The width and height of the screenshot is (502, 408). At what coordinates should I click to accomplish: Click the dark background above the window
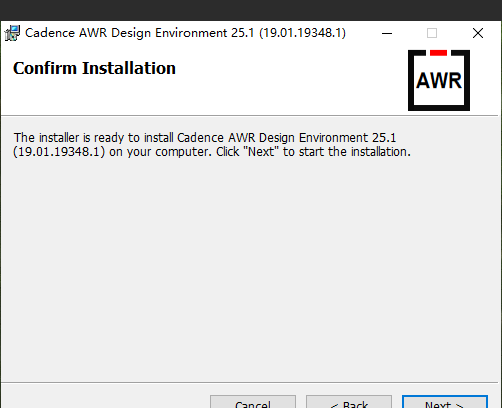pyautogui.click(x=251, y=10)
